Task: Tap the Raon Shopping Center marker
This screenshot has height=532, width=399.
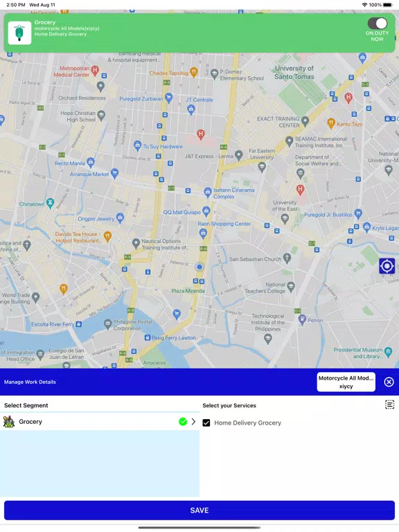Action: point(203,233)
